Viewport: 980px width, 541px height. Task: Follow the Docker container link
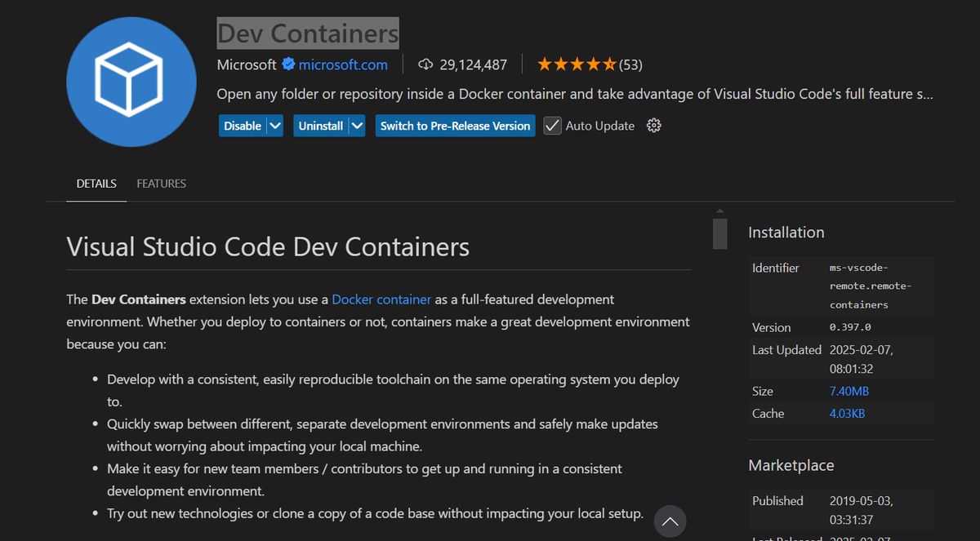(x=381, y=299)
